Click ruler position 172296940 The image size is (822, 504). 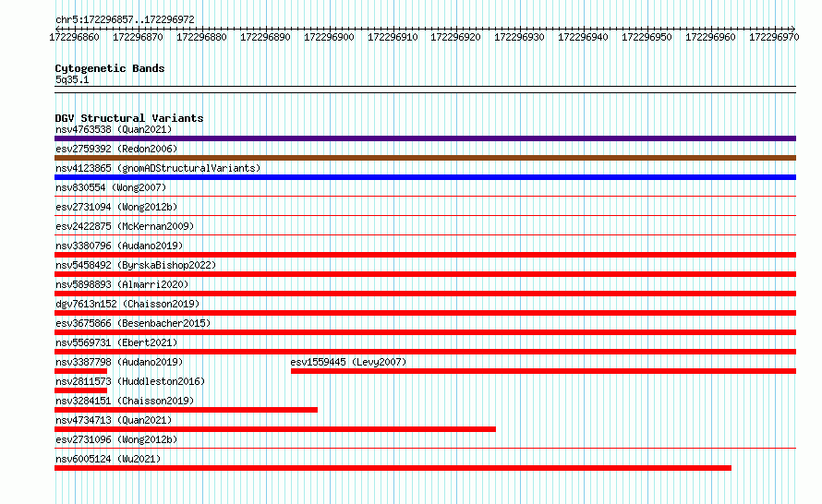583,37
